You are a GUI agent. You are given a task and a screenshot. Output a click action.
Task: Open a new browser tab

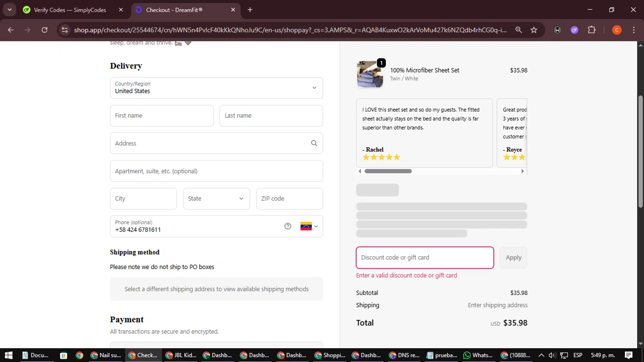tap(250, 10)
